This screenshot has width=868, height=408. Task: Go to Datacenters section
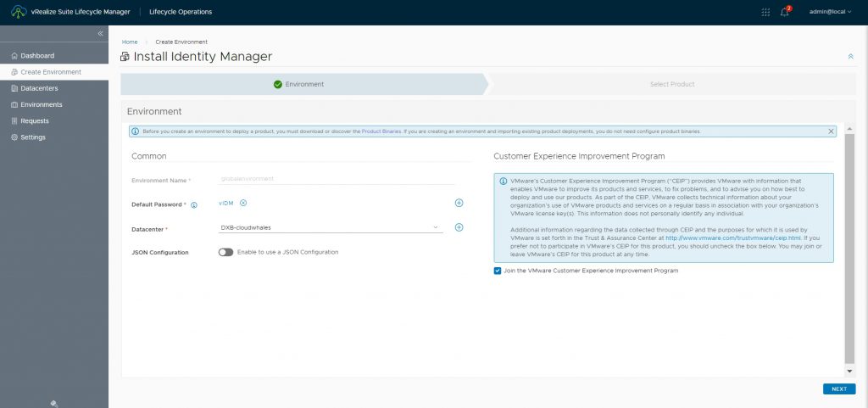pyautogui.click(x=54, y=88)
